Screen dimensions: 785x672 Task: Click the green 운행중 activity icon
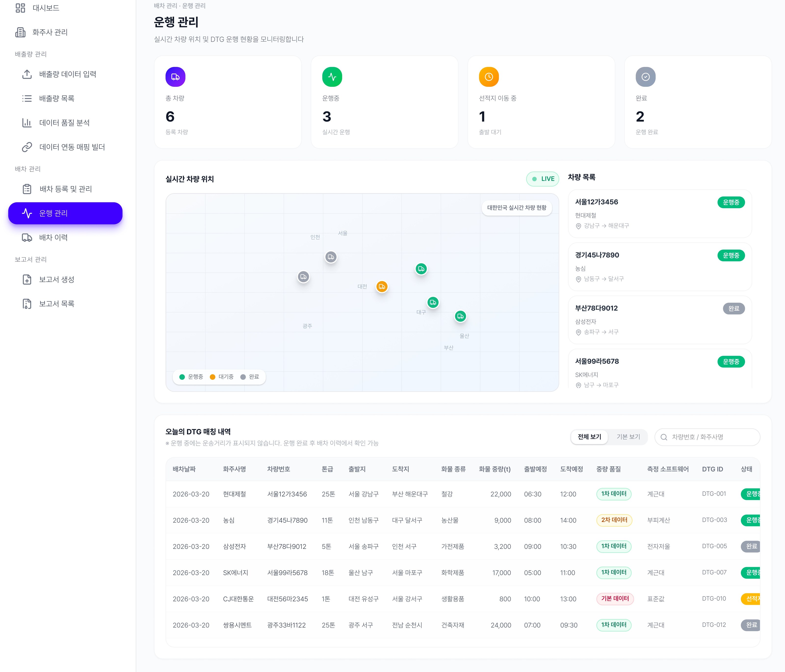[332, 77]
